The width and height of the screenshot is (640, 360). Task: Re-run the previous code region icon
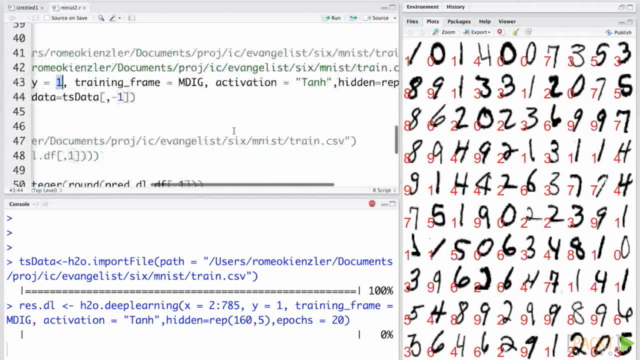coord(353,18)
